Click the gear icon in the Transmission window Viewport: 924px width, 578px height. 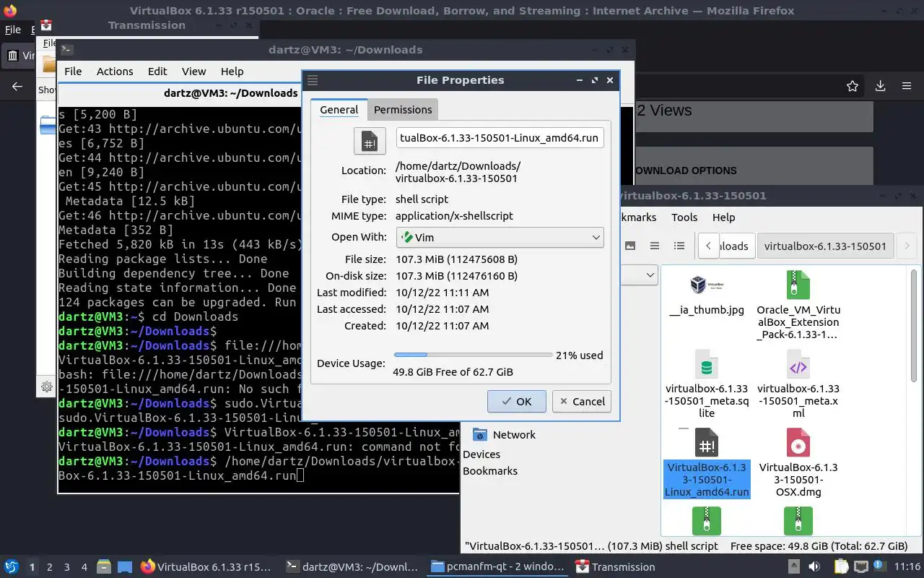47,387
